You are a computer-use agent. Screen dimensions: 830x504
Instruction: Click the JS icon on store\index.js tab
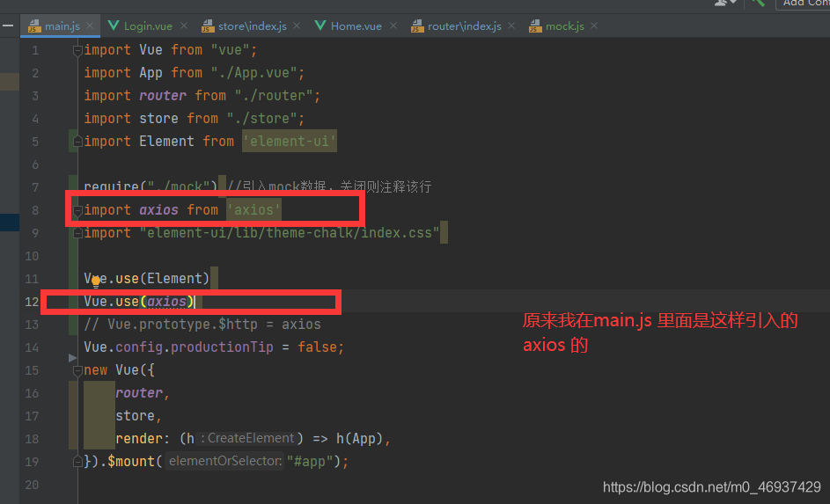(x=208, y=26)
